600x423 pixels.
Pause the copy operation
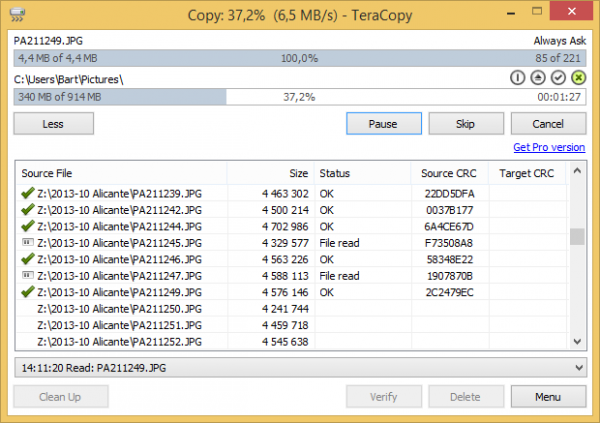click(x=384, y=124)
